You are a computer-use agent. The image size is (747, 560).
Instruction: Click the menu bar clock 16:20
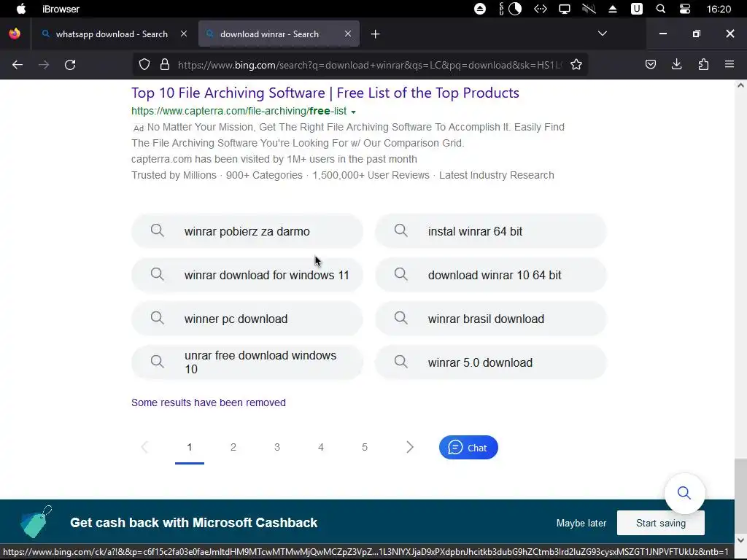tap(719, 9)
